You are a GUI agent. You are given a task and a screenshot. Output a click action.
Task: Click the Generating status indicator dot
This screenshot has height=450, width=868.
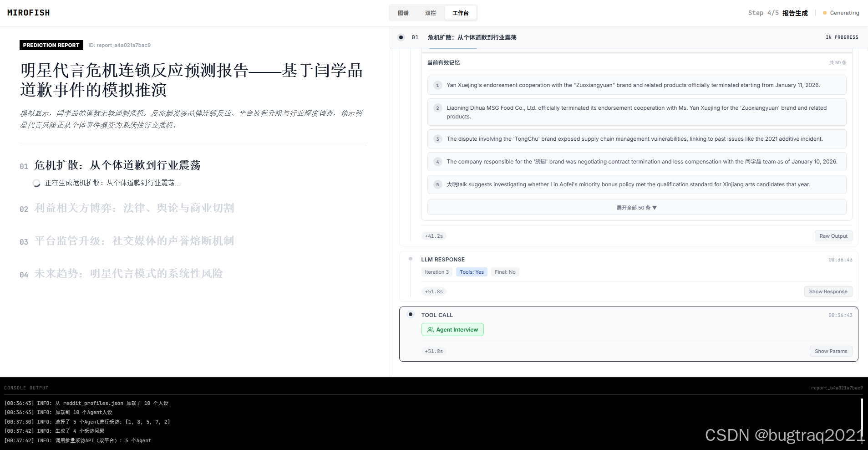click(x=825, y=13)
